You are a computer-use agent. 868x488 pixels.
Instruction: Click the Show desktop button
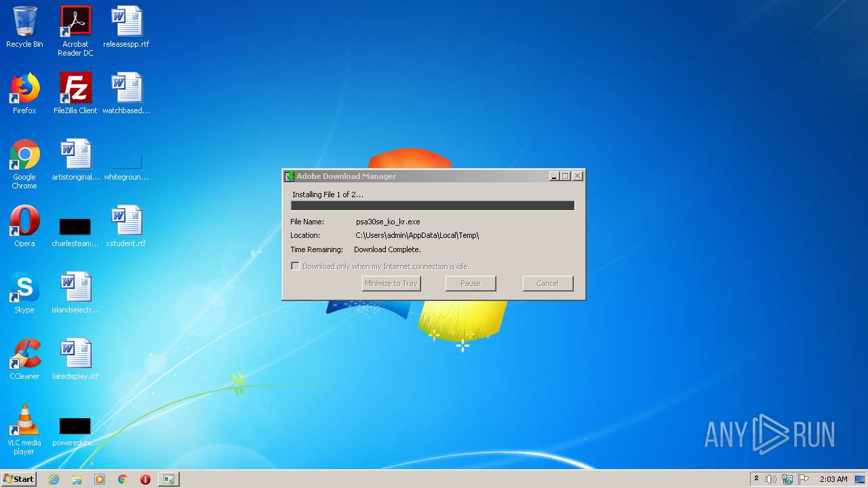point(861,479)
